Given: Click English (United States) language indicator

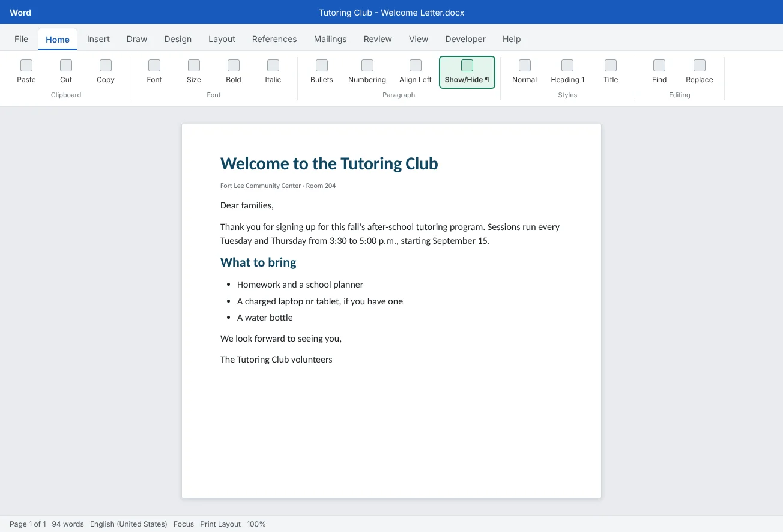Looking at the screenshot, I should point(128,524).
